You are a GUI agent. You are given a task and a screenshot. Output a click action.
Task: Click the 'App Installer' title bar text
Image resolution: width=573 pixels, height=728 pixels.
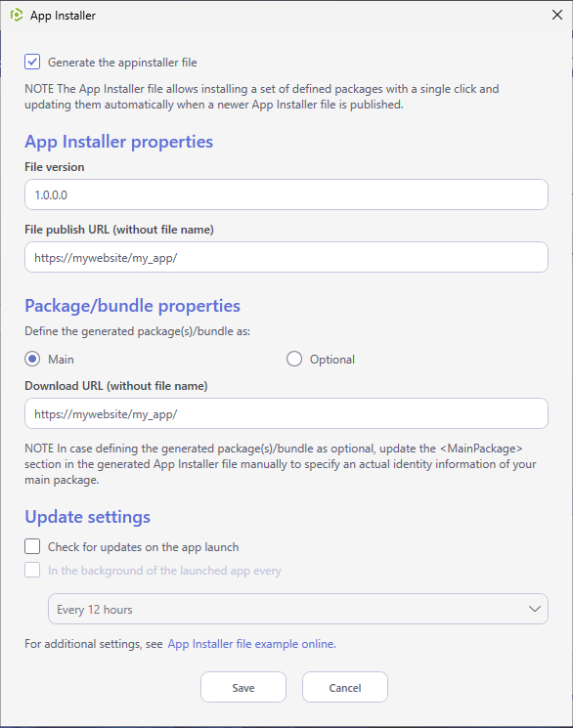[x=63, y=16]
